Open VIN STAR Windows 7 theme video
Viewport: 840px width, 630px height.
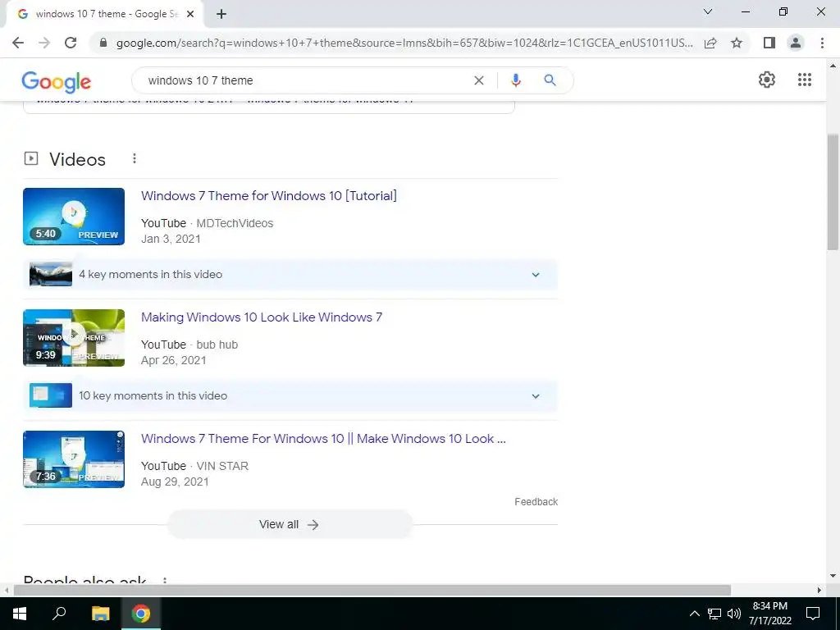point(323,439)
